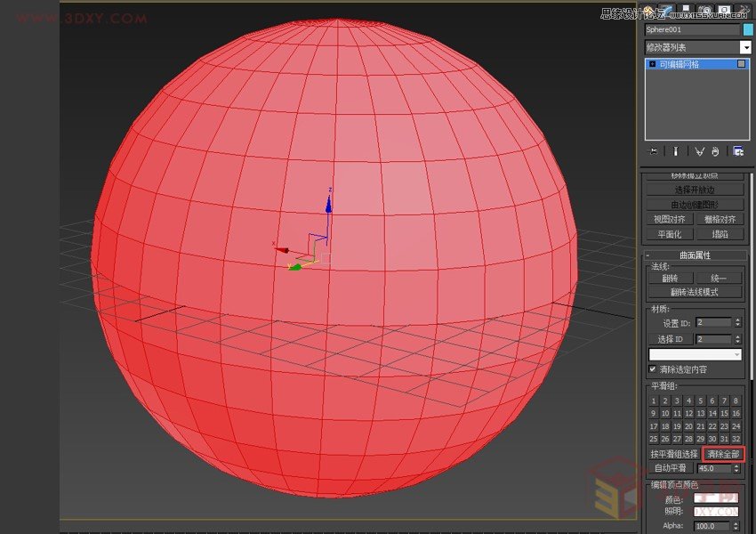This screenshot has height=534, width=756.
Task: Select the Display panel icon
Action: (x=724, y=7)
